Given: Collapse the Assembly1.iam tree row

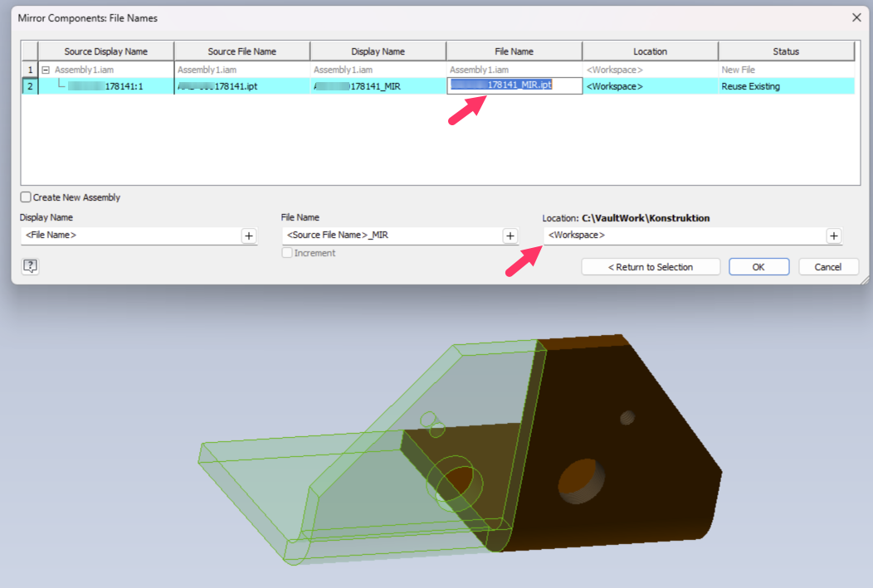Looking at the screenshot, I should [x=46, y=70].
